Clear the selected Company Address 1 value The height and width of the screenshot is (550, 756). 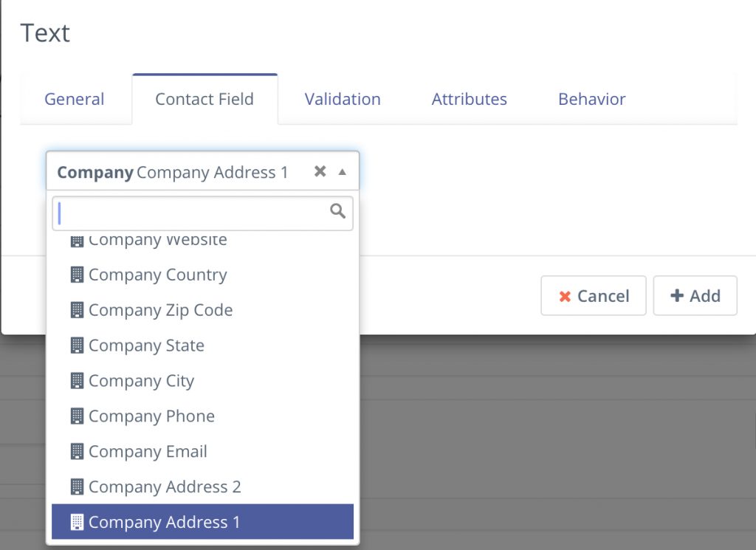320,171
